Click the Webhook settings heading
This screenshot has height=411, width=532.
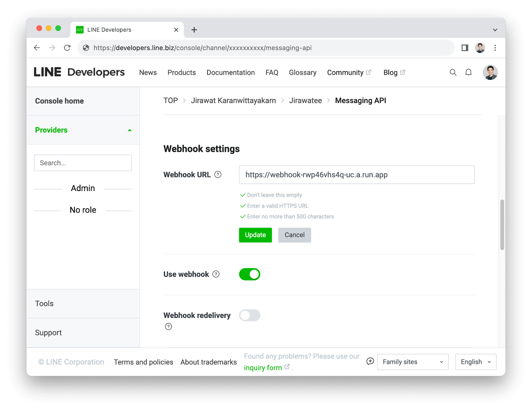click(x=201, y=149)
